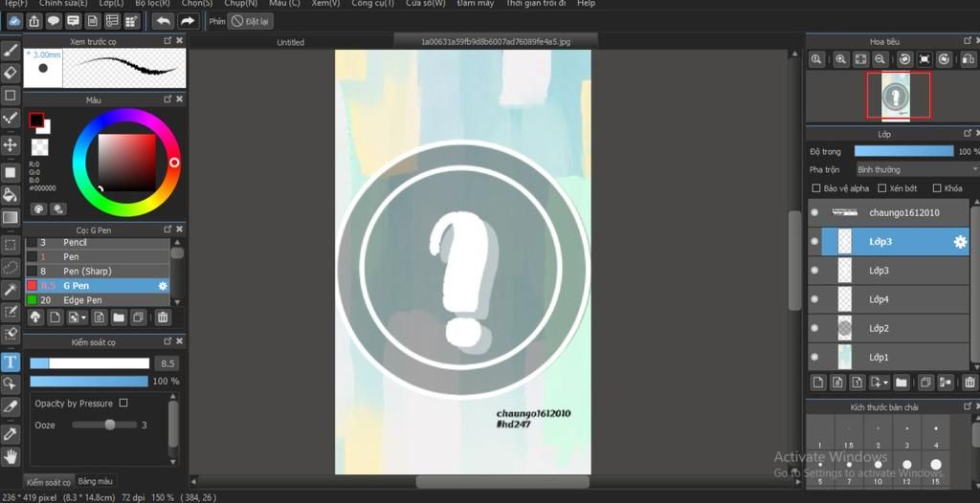Toggle Opacity by Pressure checkbox

tap(123, 403)
